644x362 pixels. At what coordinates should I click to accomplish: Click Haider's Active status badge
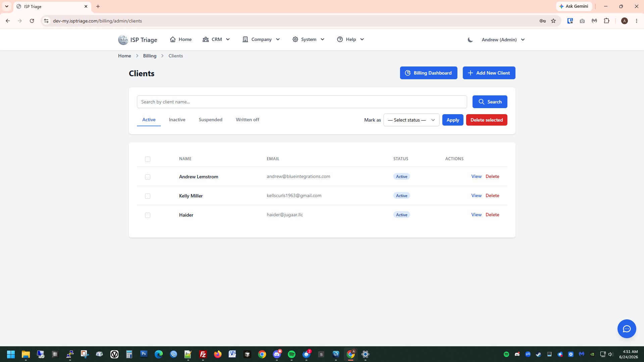(401, 215)
